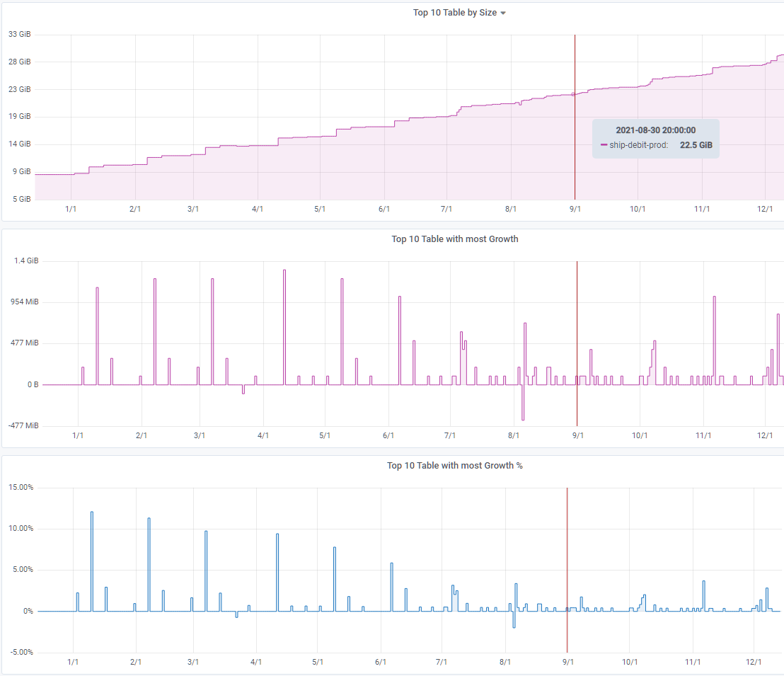Click the 9/1 tick in the Size chart
The image size is (784, 676).
pos(575,209)
